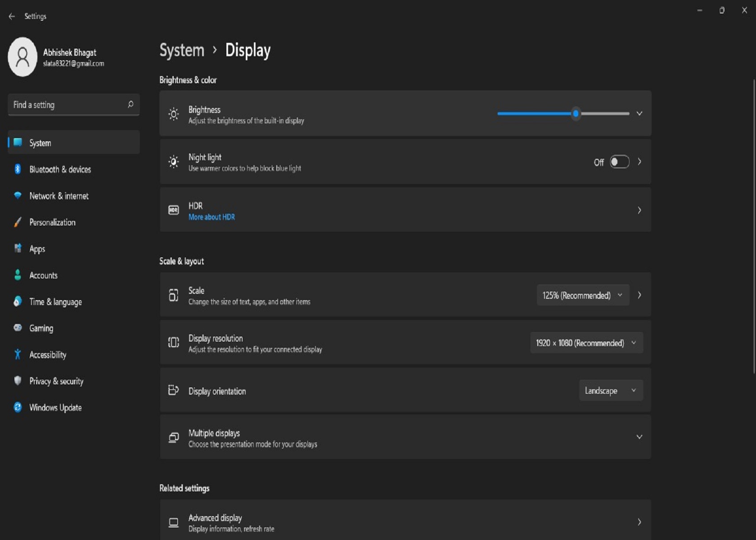This screenshot has width=756, height=540.
Task: Toggle the Night light switch on
Action: (619, 162)
